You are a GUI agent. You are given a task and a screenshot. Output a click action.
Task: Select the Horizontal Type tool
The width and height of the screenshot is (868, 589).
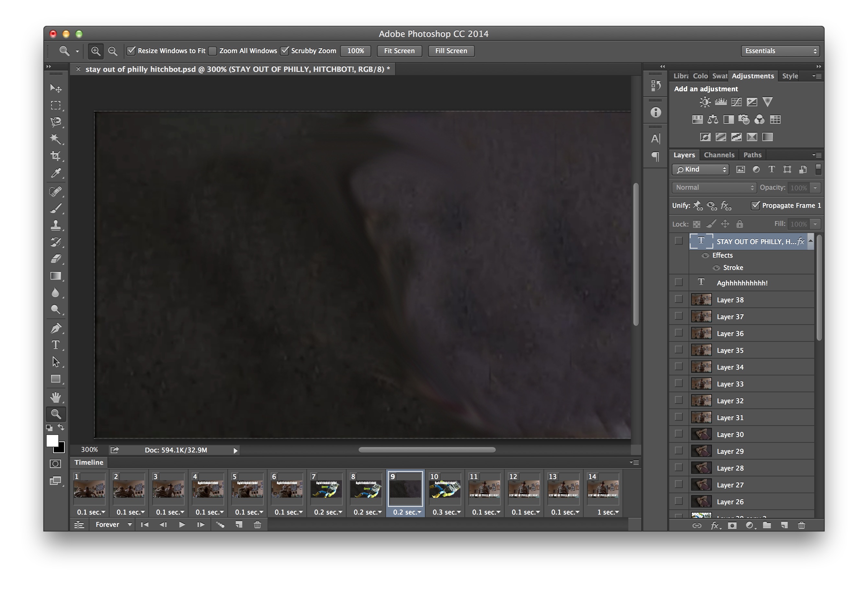pos(56,345)
